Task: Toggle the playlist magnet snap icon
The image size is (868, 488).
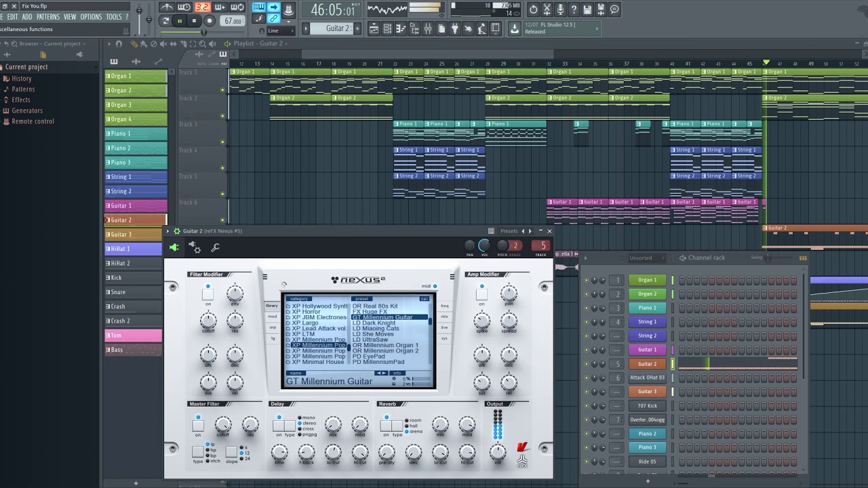Action: click(x=119, y=44)
